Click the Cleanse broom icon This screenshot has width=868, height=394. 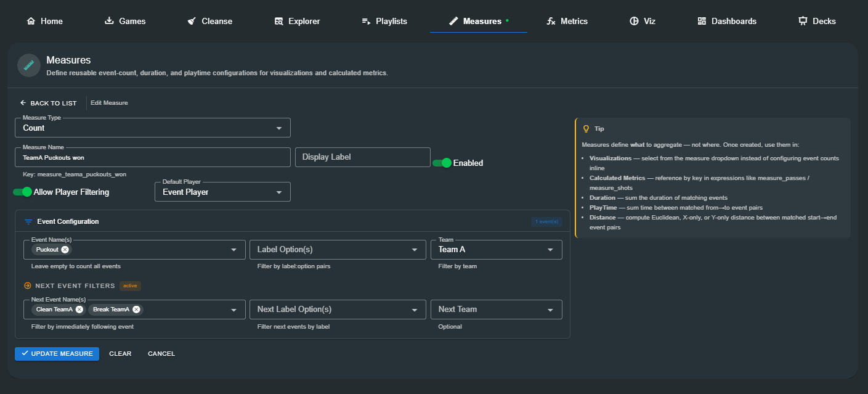(192, 21)
